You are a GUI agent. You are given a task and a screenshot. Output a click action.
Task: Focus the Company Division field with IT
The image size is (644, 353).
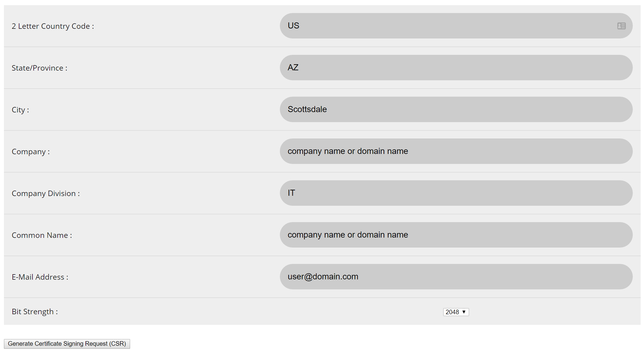click(x=456, y=193)
